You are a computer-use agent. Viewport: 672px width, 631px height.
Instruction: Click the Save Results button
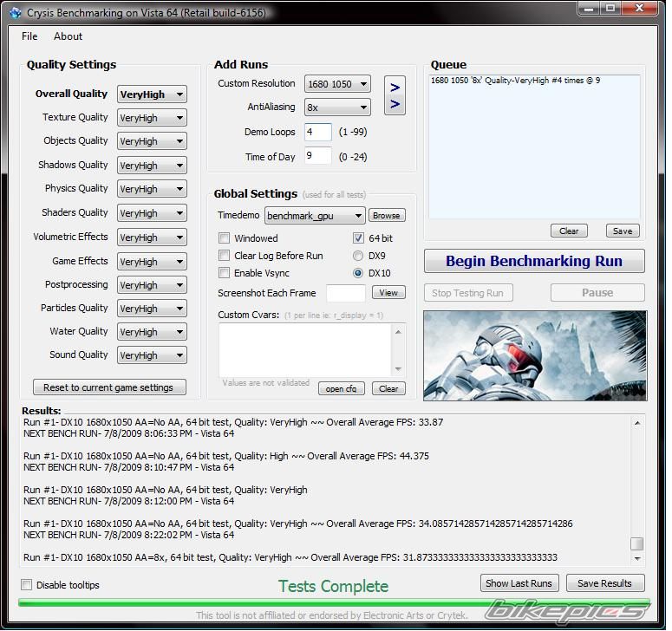(604, 583)
